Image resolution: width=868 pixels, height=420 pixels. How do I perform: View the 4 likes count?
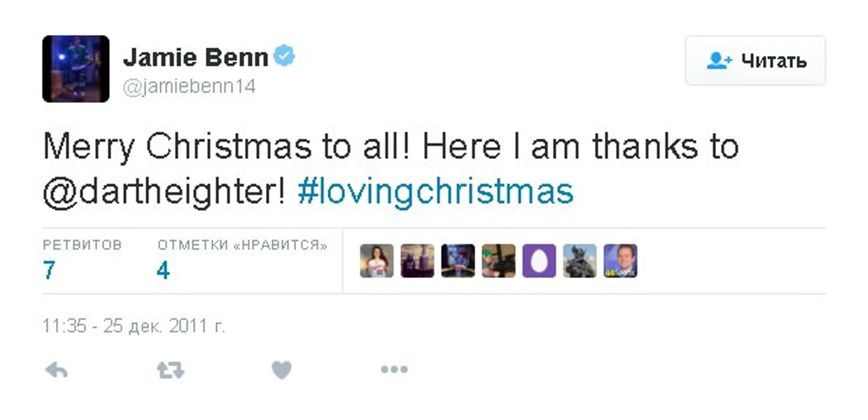[163, 271]
